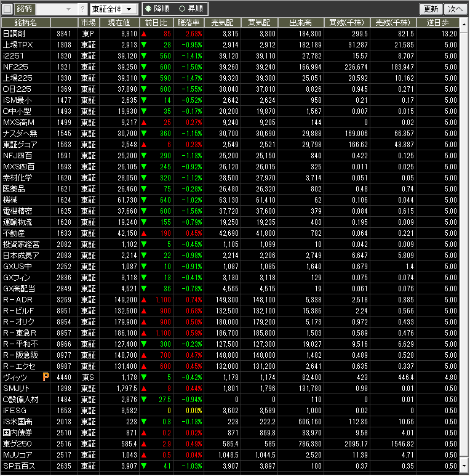Sort by 現在値 column header
The height and width of the screenshot is (476, 470).
pyautogui.click(x=119, y=22)
